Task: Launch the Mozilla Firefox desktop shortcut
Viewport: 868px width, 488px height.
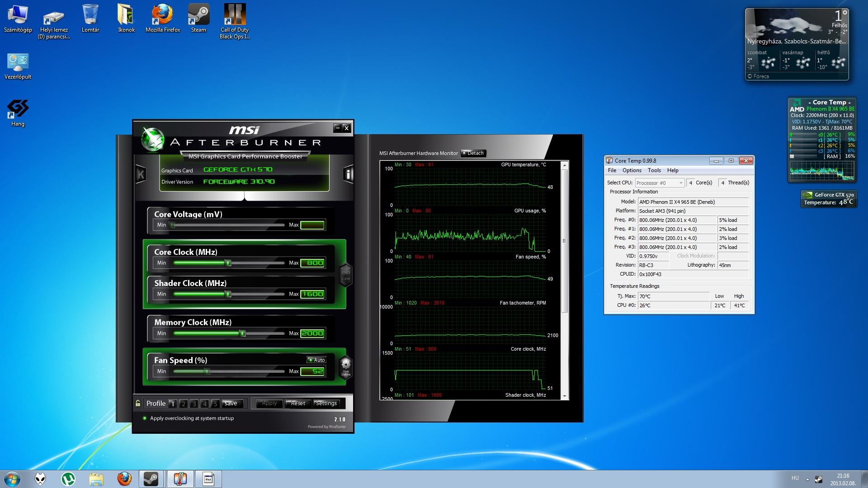Action: (162, 19)
